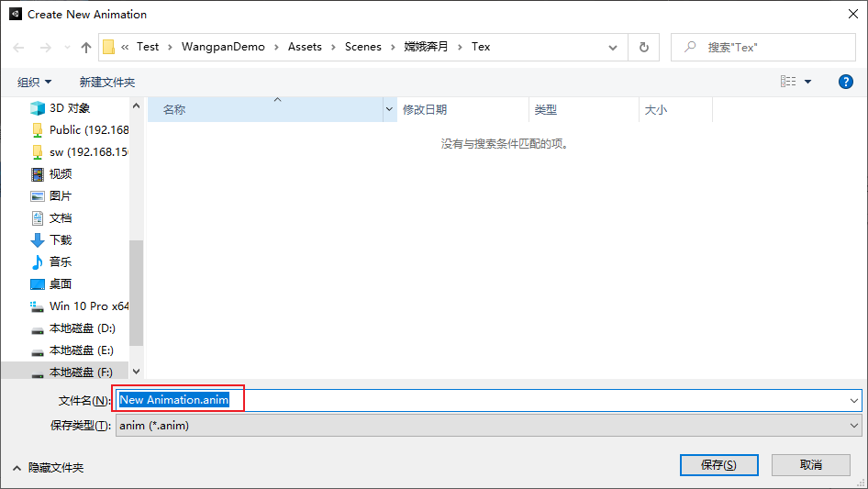Click 新建文件夹 to create a folder
The height and width of the screenshot is (489, 868).
coord(107,82)
